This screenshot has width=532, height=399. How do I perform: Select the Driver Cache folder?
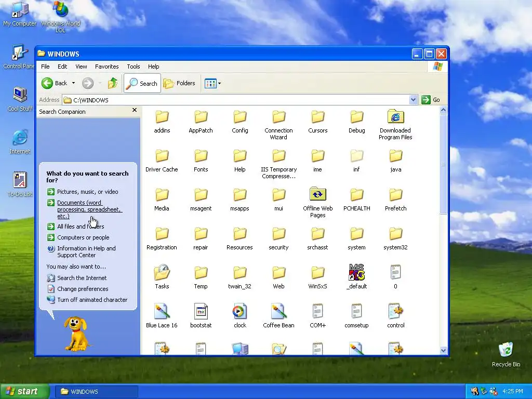pos(162,161)
